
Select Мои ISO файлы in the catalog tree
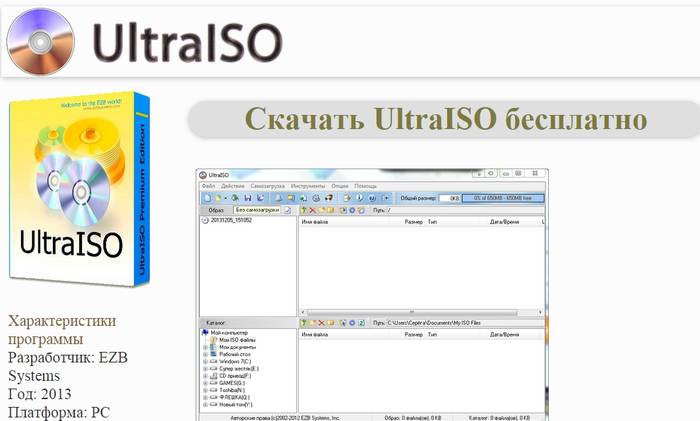click(238, 340)
